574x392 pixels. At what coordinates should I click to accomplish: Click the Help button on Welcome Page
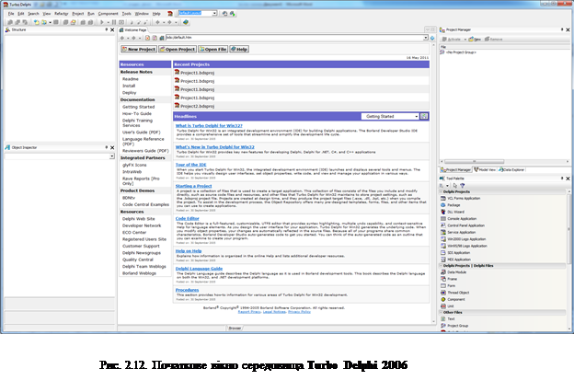(x=239, y=49)
